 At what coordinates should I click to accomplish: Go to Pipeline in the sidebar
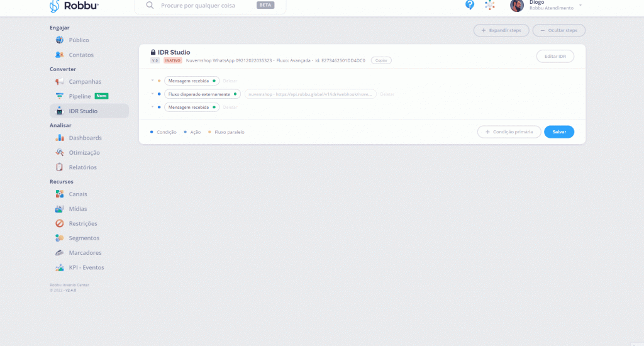coord(80,96)
